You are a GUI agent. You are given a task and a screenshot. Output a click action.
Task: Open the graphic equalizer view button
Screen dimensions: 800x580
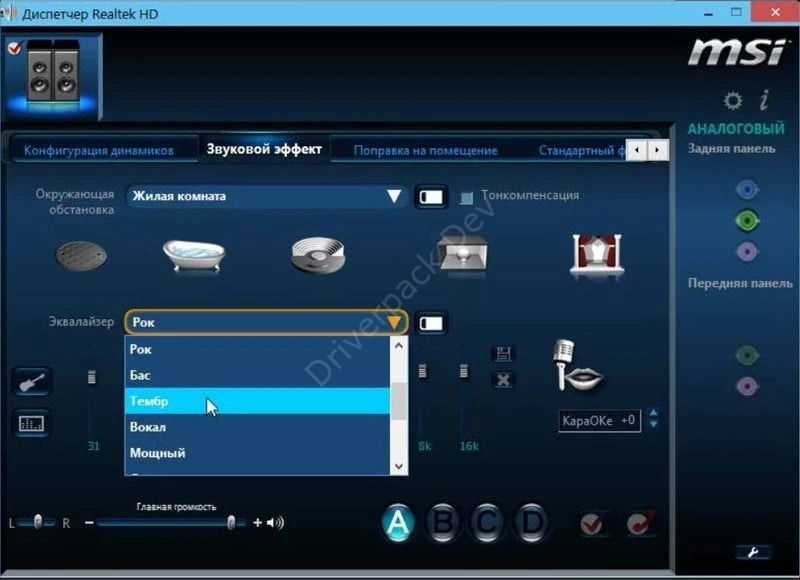click(x=32, y=423)
